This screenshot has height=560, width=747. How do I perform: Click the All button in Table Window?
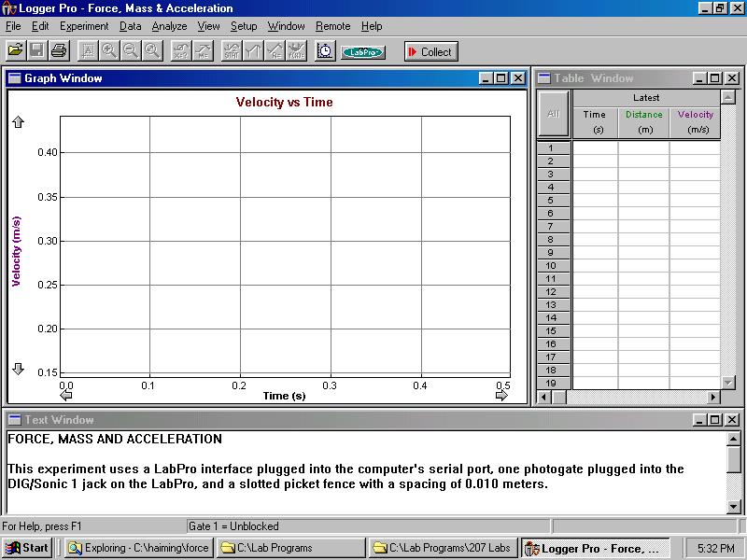[x=553, y=114]
